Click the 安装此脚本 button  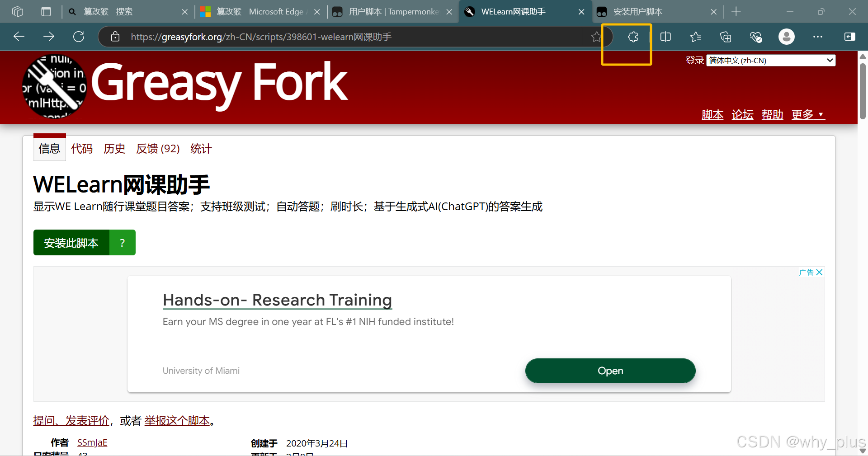click(x=71, y=243)
